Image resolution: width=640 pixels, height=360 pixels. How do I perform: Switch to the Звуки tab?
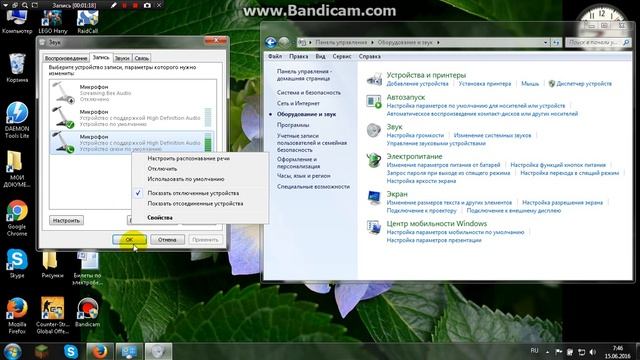pyautogui.click(x=122, y=58)
